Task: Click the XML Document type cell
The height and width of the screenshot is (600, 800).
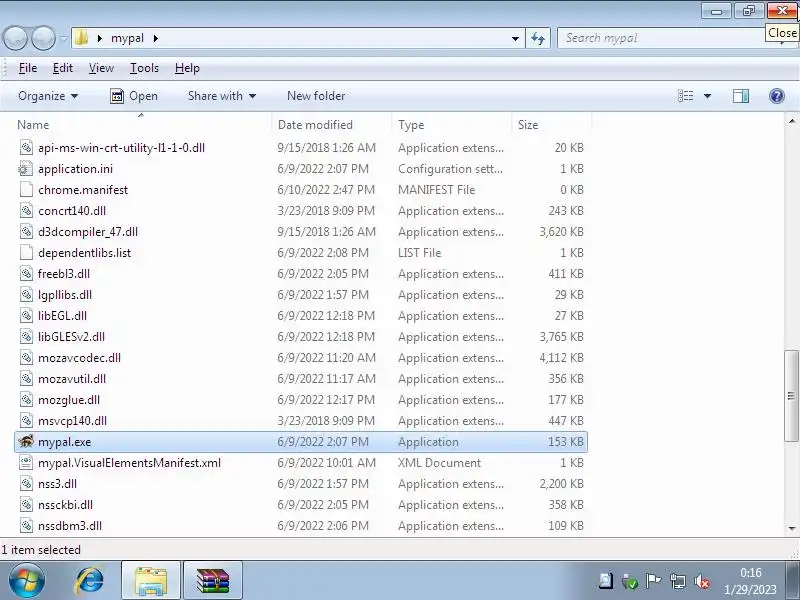Action: pos(439,463)
